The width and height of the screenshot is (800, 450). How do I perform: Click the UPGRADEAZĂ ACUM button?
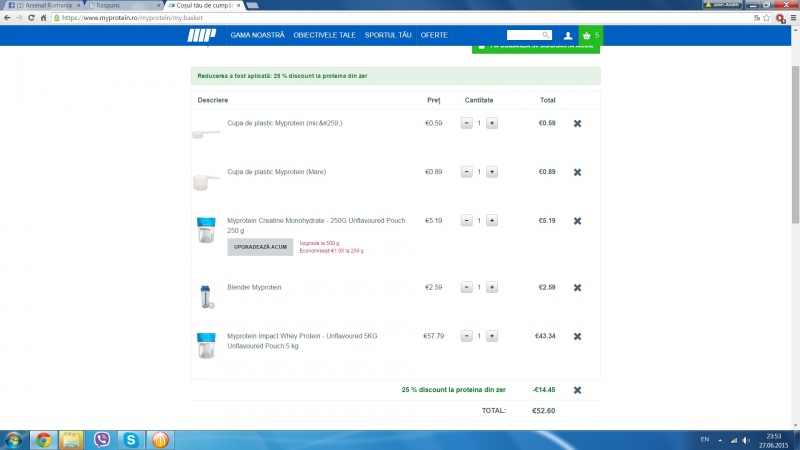[260, 247]
